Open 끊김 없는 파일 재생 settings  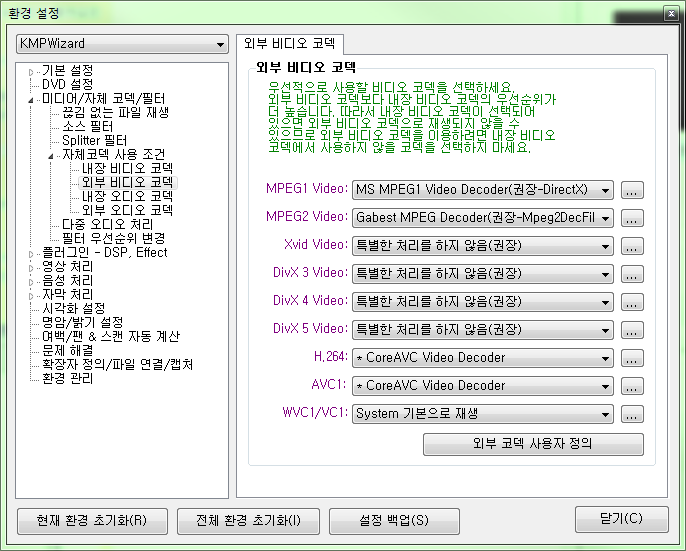pyautogui.click(x=116, y=112)
